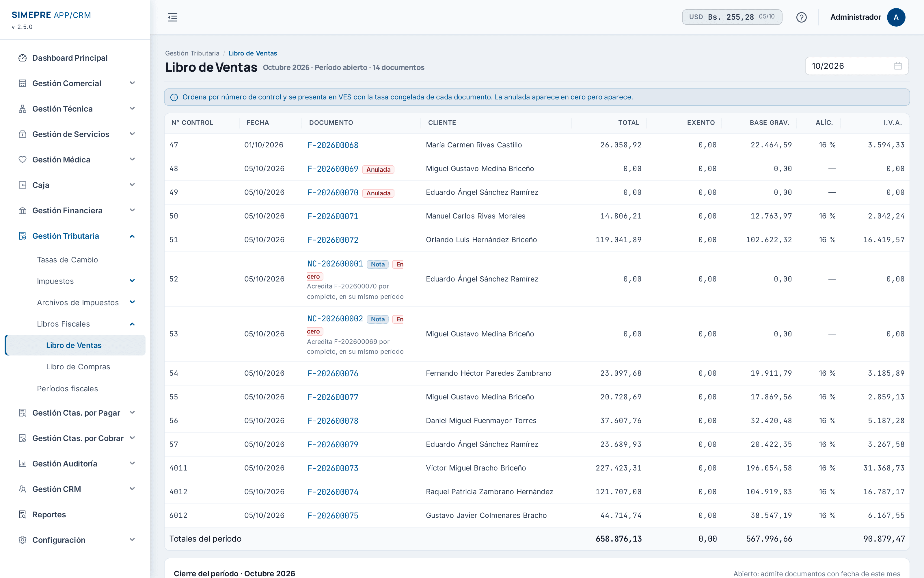Click the Nota tag on NC-202600001
The height and width of the screenshot is (578, 924).
378,264
